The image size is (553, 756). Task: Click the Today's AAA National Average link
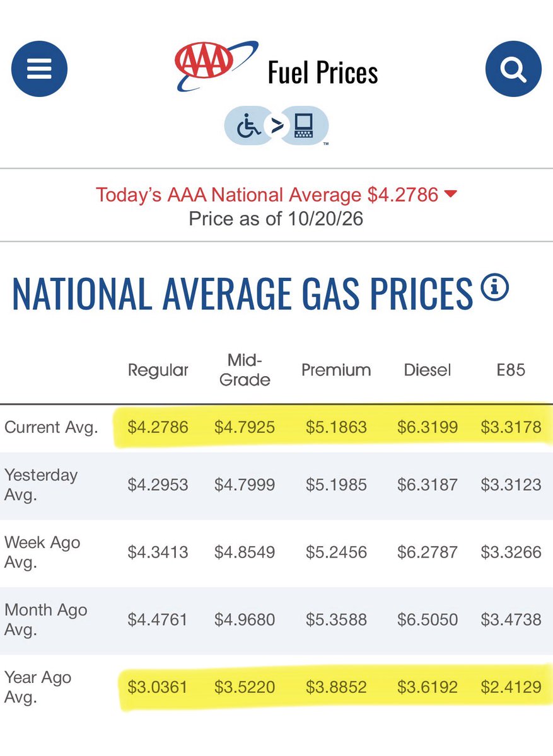tap(267, 195)
